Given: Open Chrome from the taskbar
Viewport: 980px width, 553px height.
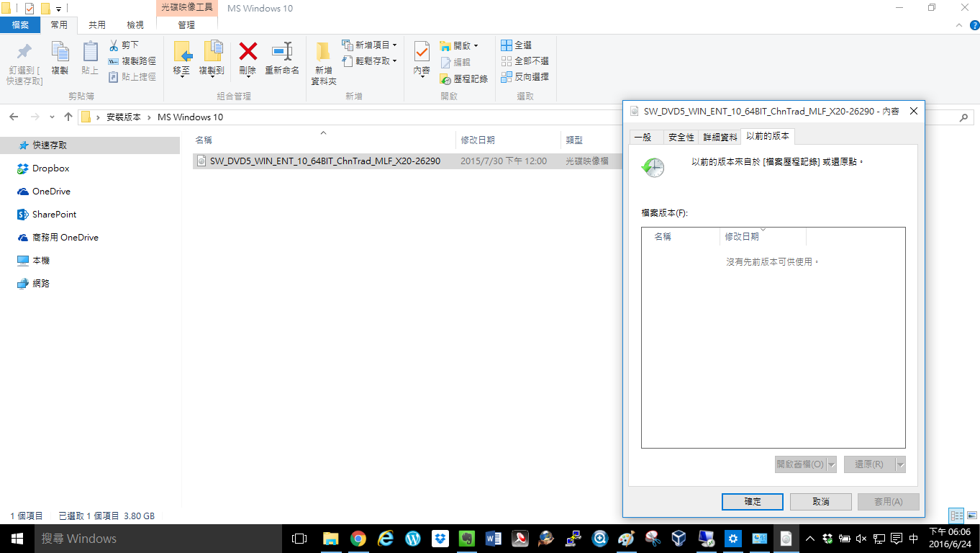Looking at the screenshot, I should [358, 539].
